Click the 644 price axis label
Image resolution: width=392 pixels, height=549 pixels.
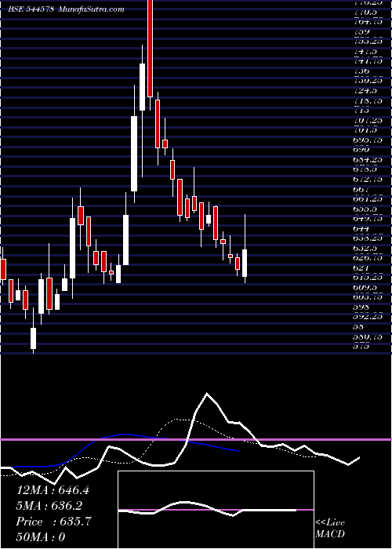(361, 228)
